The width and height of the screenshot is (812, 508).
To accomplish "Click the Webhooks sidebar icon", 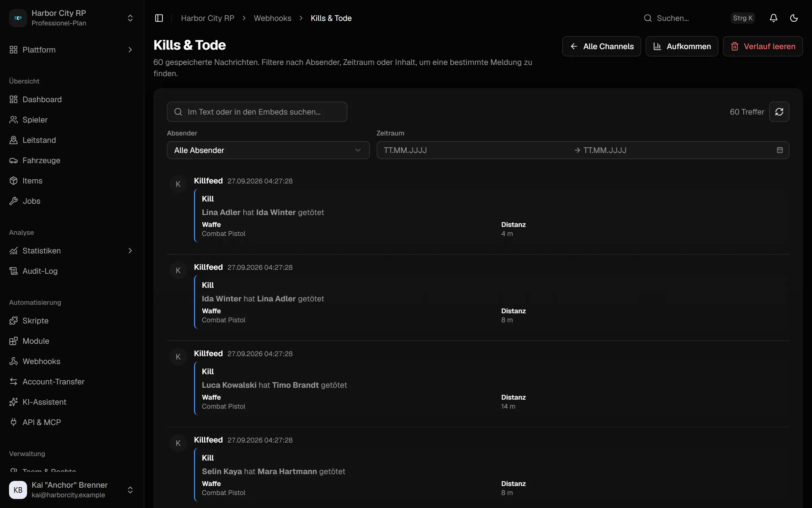I will pyautogui.click(x=14, y=361).
